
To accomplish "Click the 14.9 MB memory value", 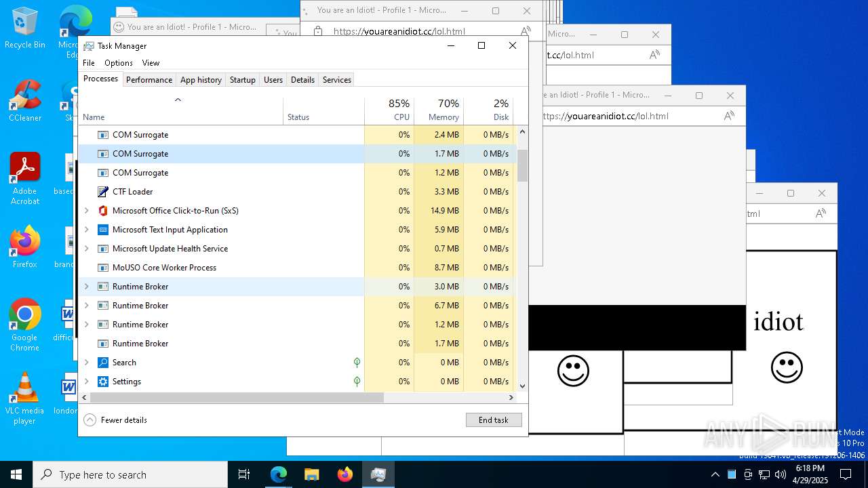I will (444, 211).
